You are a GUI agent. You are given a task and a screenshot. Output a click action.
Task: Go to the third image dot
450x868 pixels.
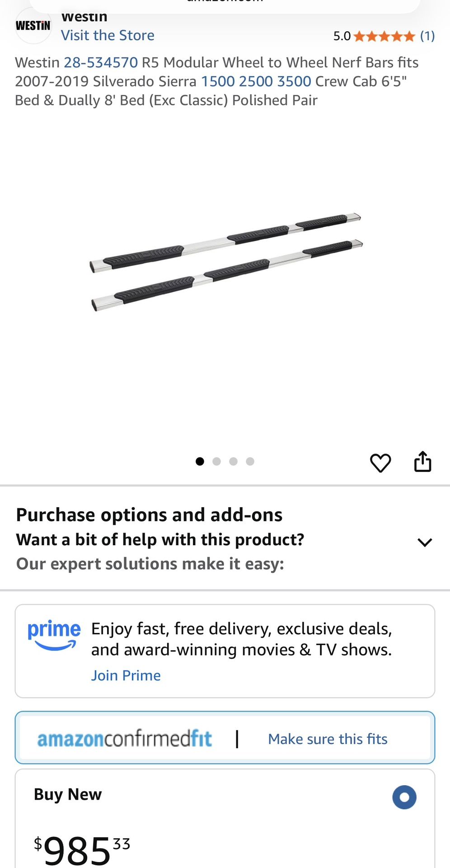click(233, 461)
